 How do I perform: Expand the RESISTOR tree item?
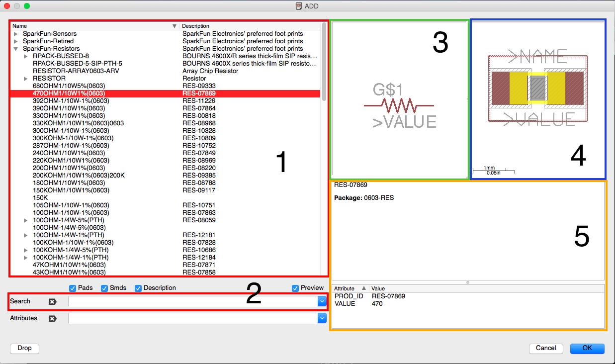(x=25, y=78)
